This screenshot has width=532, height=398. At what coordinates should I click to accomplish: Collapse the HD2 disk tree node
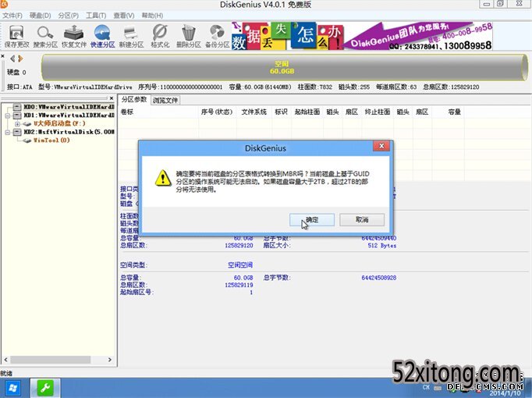click(8, 132)
